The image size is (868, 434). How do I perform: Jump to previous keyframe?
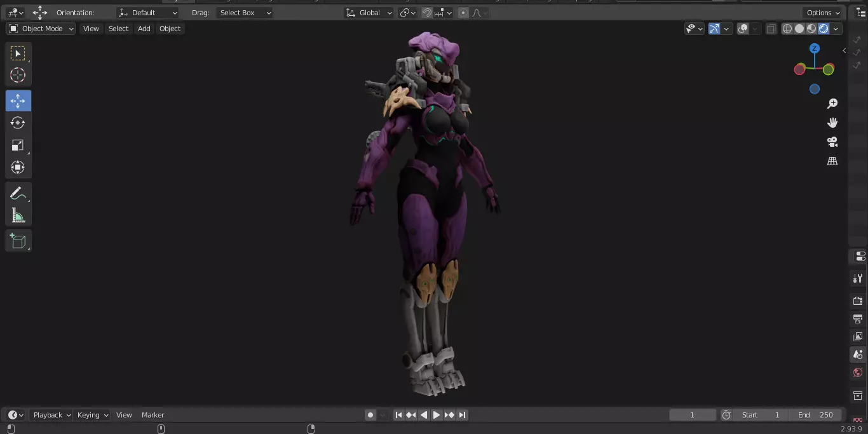(411, 415)
